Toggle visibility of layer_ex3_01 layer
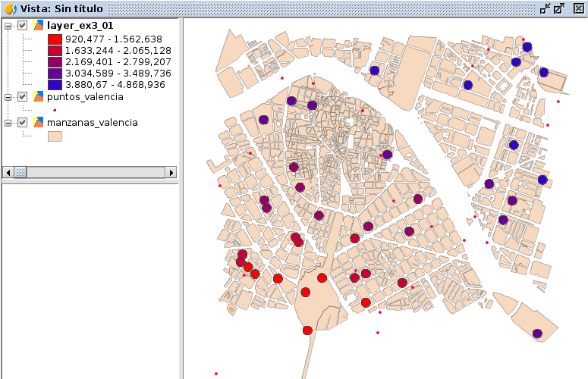The width and height of the screenshot is (588, 379). point(23,26)
